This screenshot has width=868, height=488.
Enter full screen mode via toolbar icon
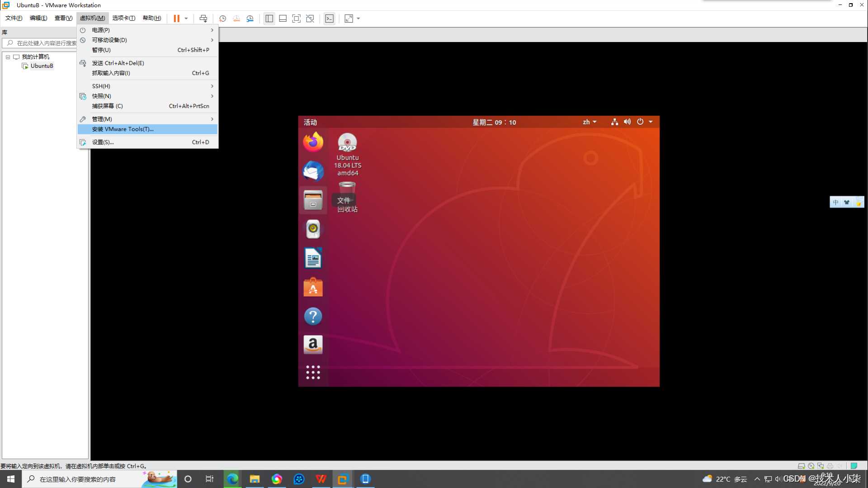coord(296,19)
